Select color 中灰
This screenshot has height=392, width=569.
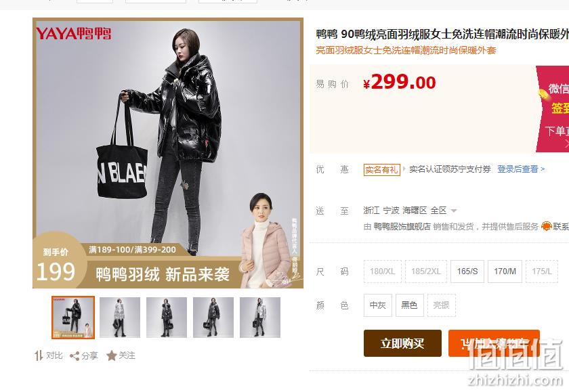(x=378, y=305)
